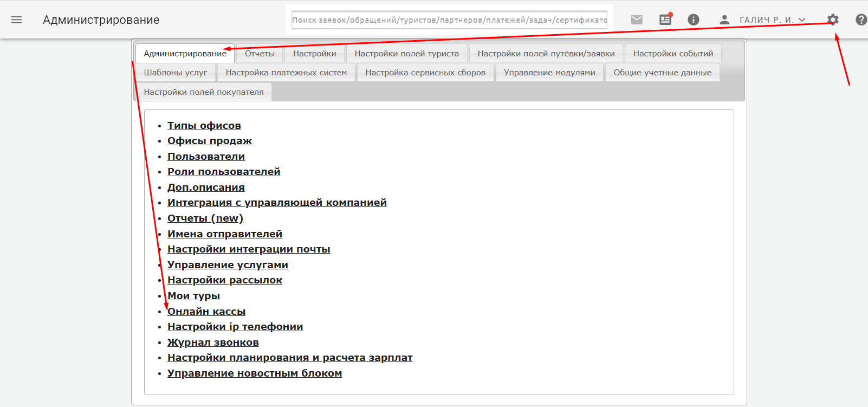Open Настройки полей покупателя tab

204,92
